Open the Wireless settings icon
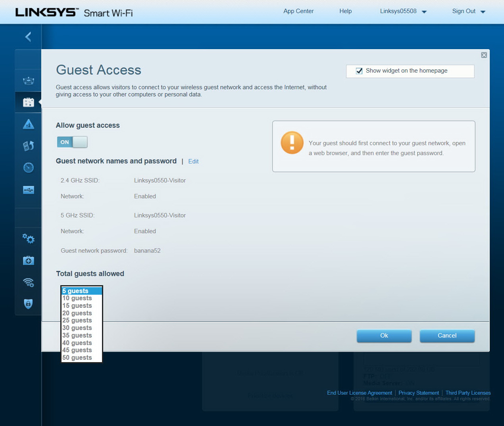 click(28, 282)
